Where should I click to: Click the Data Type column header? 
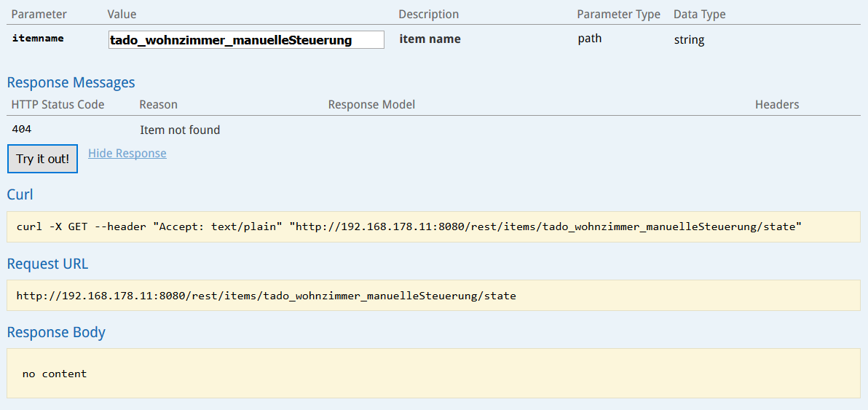point(700,15)
